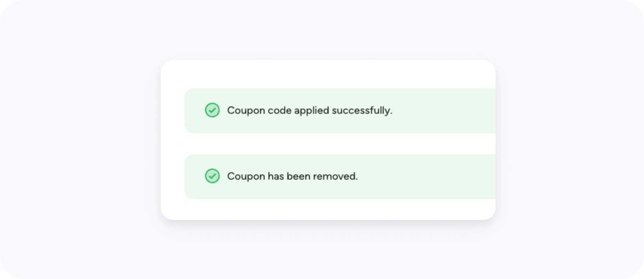The width and height of the screenshot is (644, 279).
Task: Click the gray background below the white card
Action: (x=328, y=250)
